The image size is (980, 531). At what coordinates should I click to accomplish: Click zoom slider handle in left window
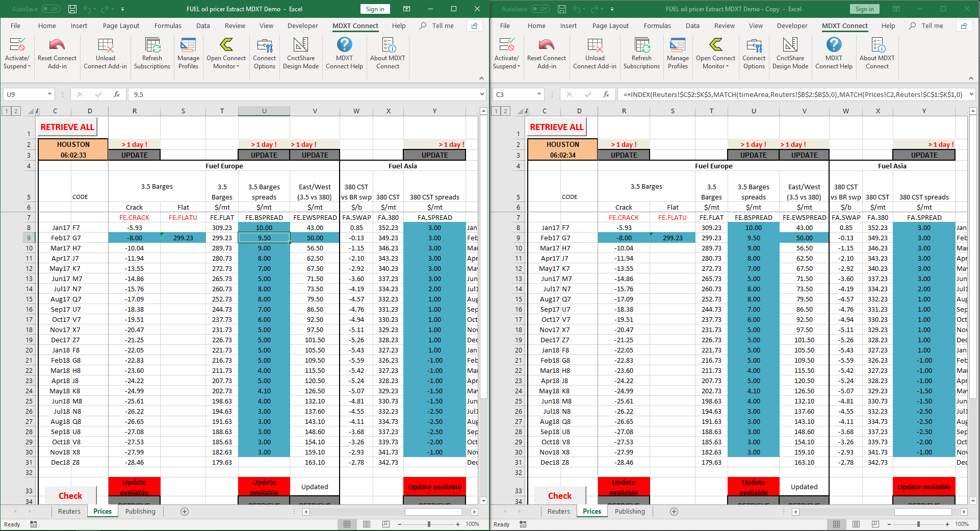429,524
